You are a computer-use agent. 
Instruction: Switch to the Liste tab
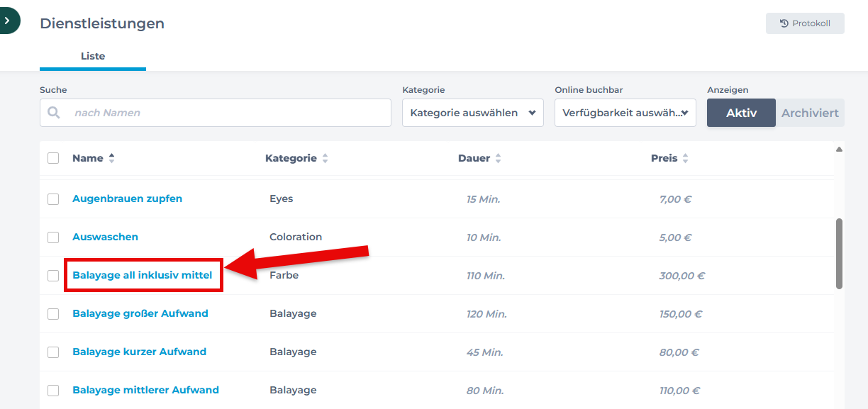(x=93, y=56)
